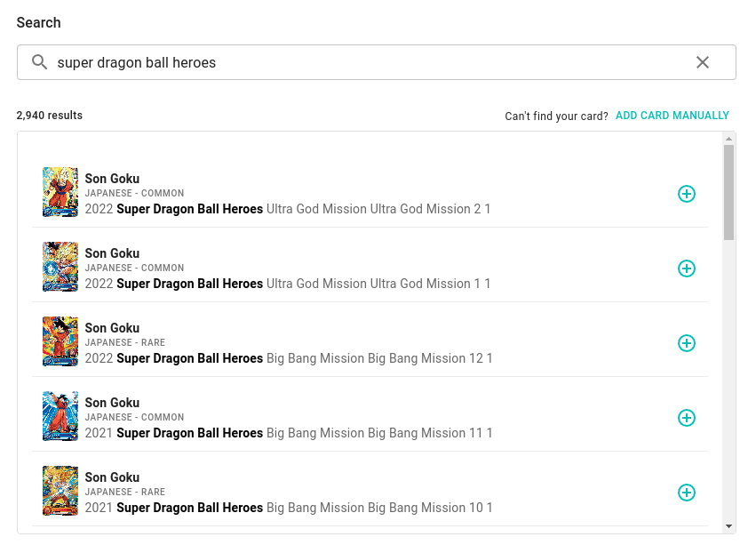The image size is (756, 553).
Task: Select the Son Goku title in the Big Bang Mission 11 row
Action: [112, 403]
